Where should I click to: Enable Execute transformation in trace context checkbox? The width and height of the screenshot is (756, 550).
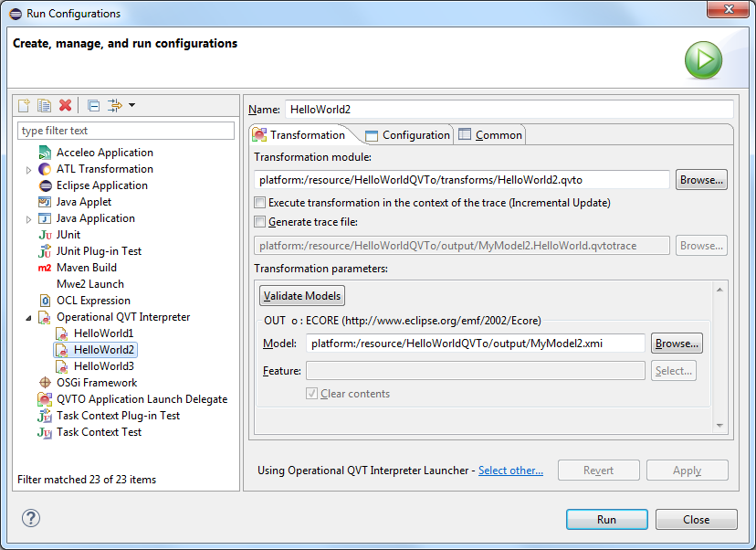pos(260,203)
